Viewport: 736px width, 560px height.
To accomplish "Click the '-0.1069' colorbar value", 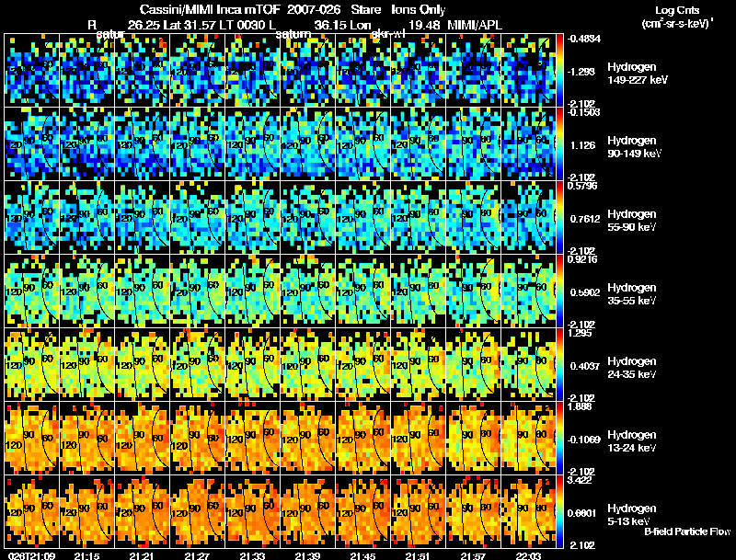I will tap(584, 440).
